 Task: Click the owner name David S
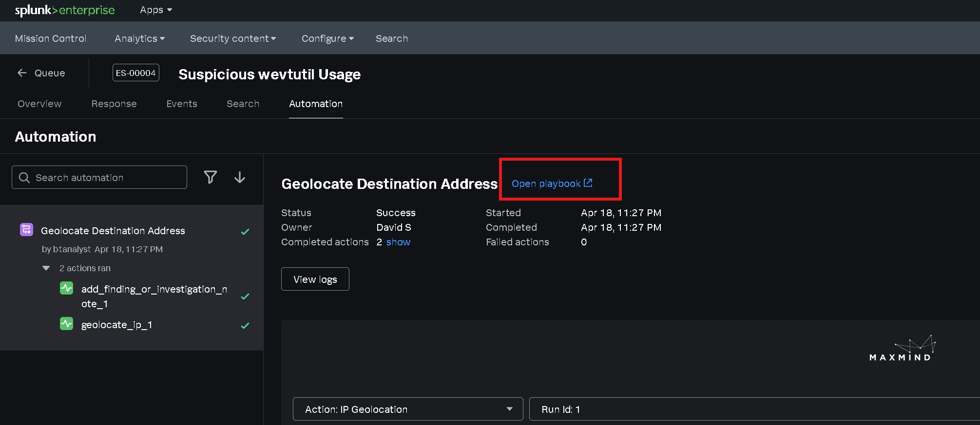[x=394, y=227]
